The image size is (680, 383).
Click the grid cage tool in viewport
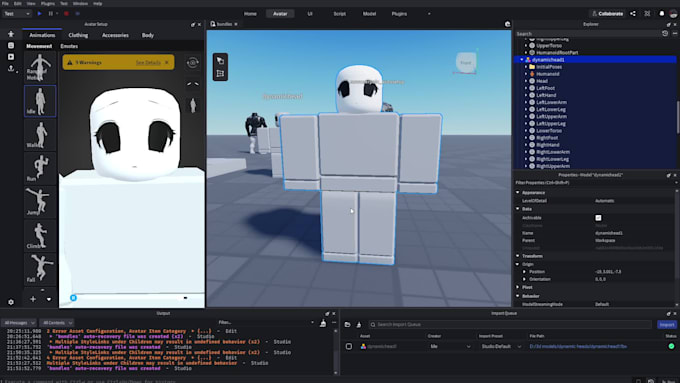coord(220,74)
